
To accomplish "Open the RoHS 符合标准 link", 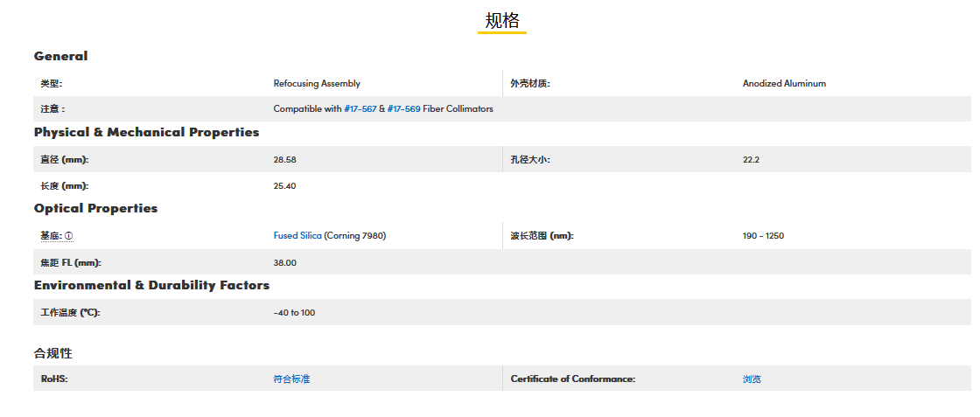I will [291, 379].
